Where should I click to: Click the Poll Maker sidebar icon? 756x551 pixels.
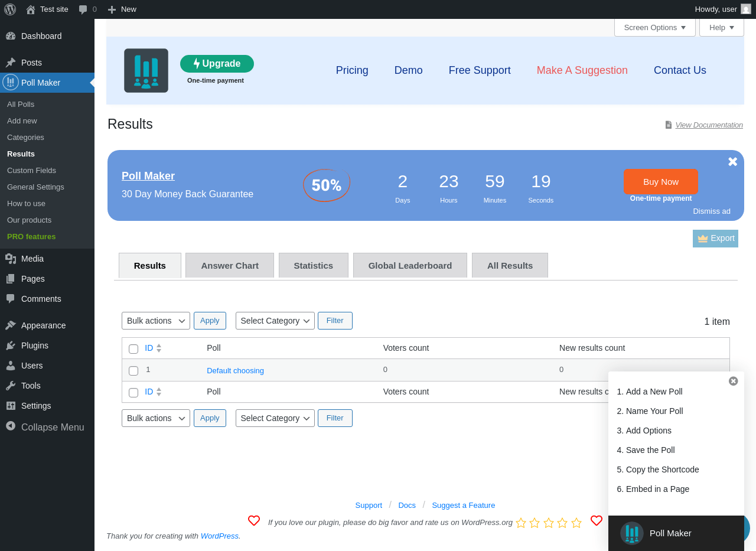11,82
